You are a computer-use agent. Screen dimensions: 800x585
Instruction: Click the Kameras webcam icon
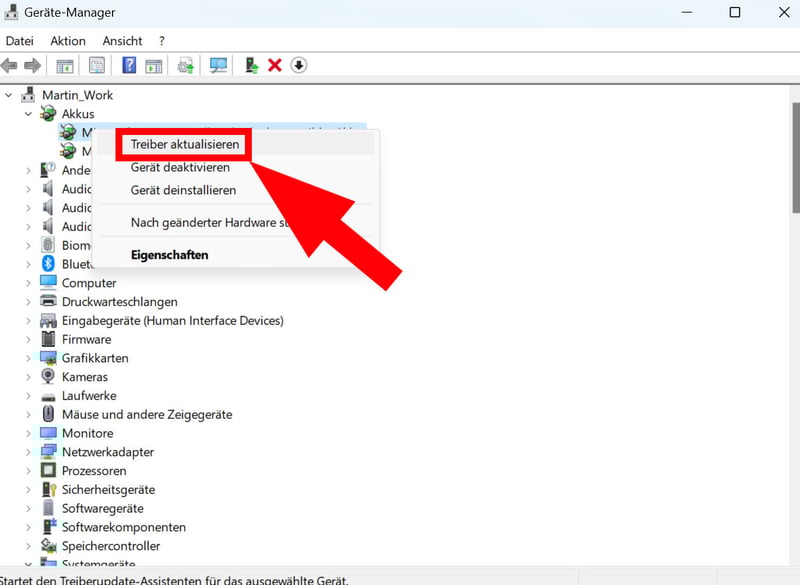click(48, 377)
